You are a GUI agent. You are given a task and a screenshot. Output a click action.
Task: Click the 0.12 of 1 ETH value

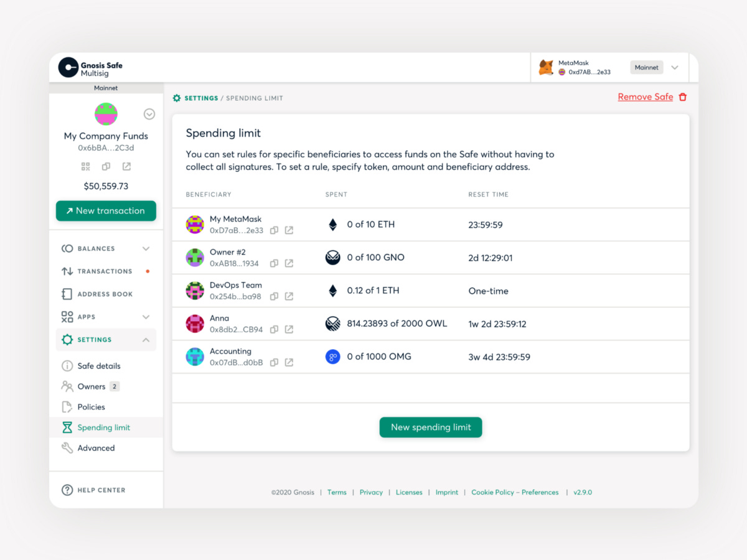tap(374, 291)
